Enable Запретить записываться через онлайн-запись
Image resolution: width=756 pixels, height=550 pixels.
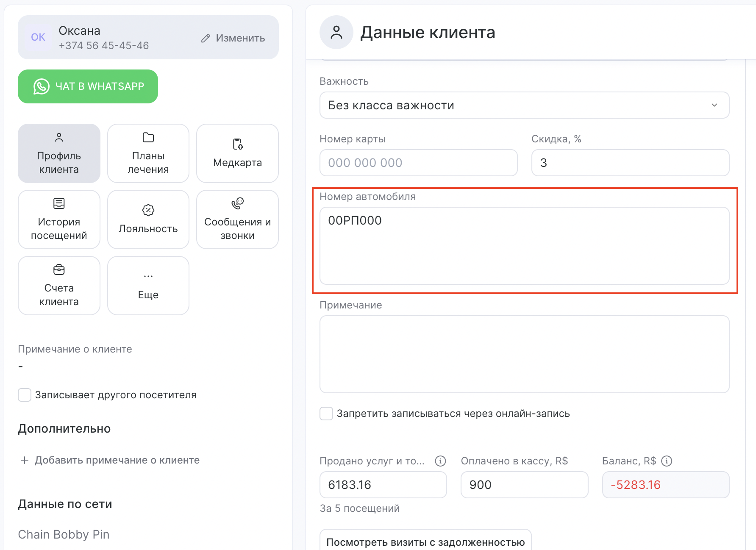tap(326, 414)
